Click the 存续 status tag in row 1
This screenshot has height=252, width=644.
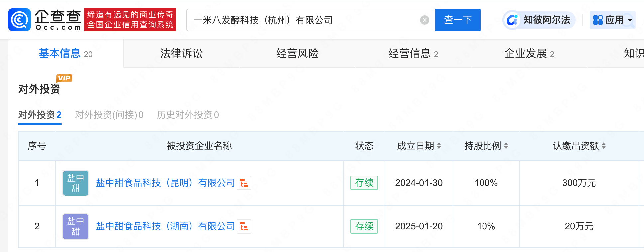[x=364, y=183]
